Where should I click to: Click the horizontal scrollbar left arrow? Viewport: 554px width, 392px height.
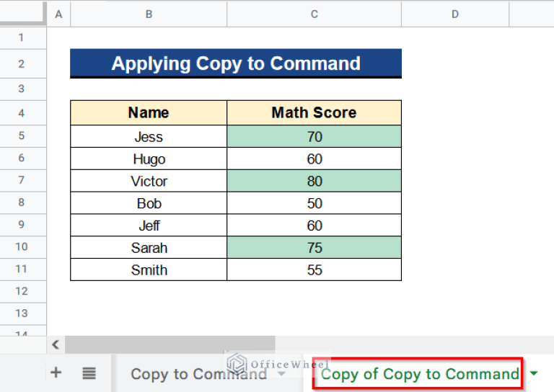tap(56, 344)
